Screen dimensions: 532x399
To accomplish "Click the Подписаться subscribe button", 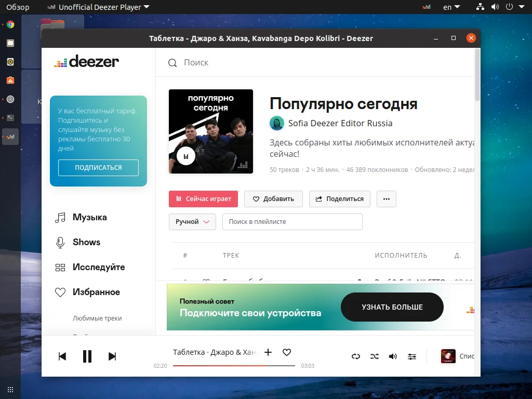I will (x=98, y=168).
